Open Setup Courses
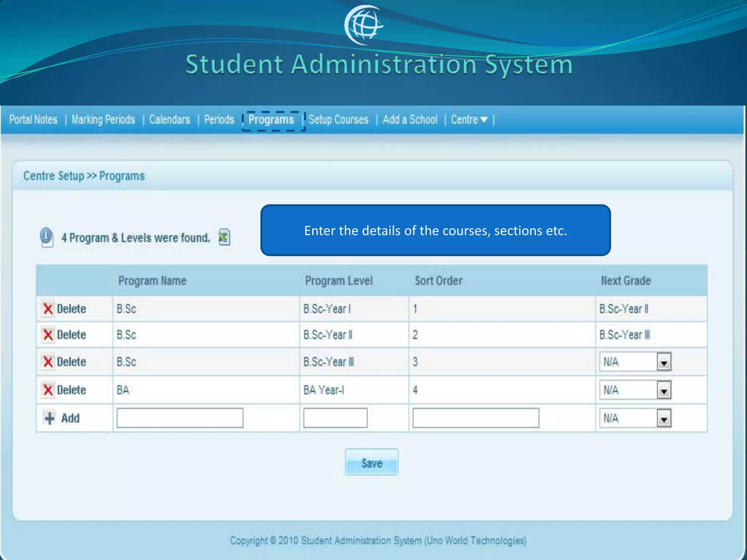 [x=338, y=119]
